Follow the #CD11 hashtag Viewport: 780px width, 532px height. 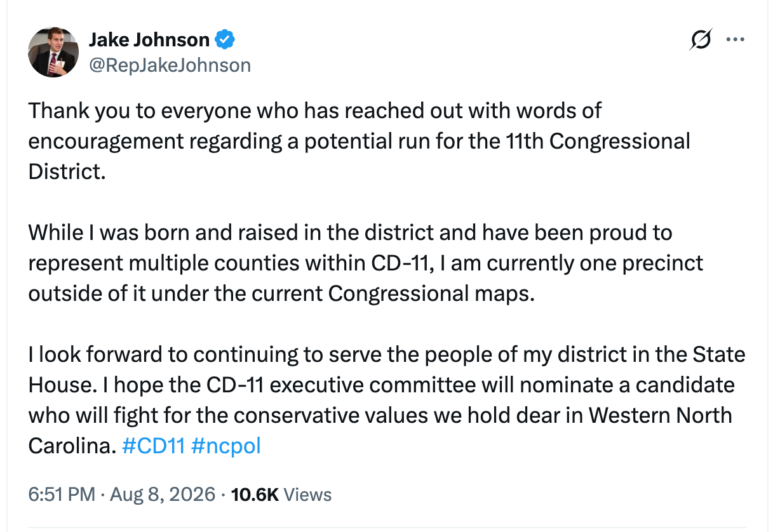pos(153,446)
